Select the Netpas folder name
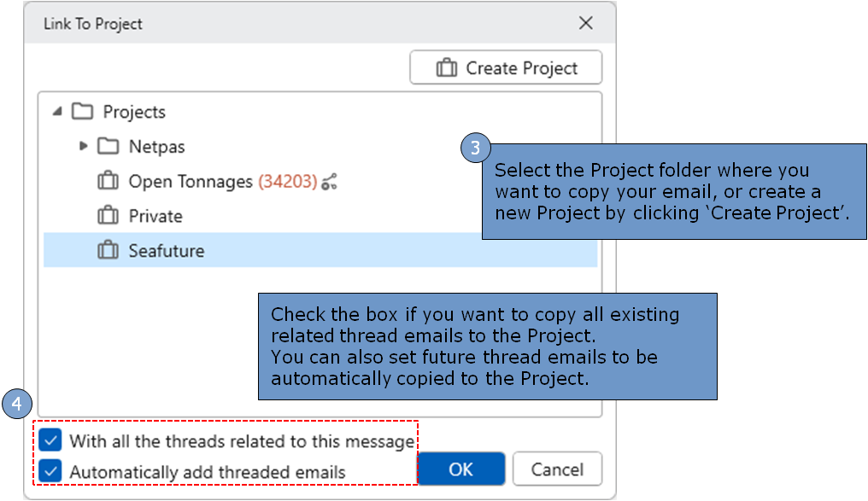The image size is (868, 501). pyautogui.click(x=156, y=147)
